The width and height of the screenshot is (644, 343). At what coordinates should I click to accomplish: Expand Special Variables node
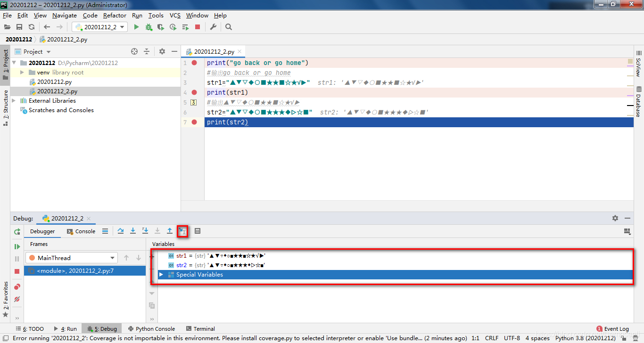(x=161, y=275)
